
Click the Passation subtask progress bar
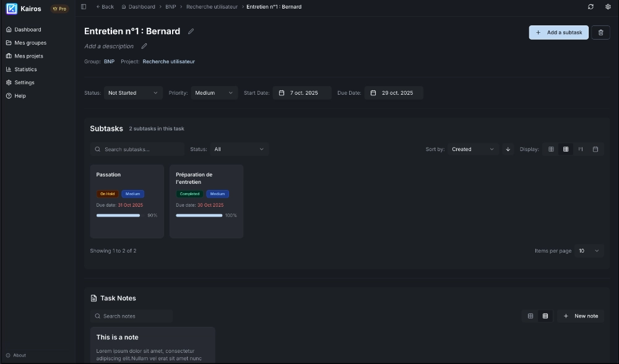click(x=118, y=215)
